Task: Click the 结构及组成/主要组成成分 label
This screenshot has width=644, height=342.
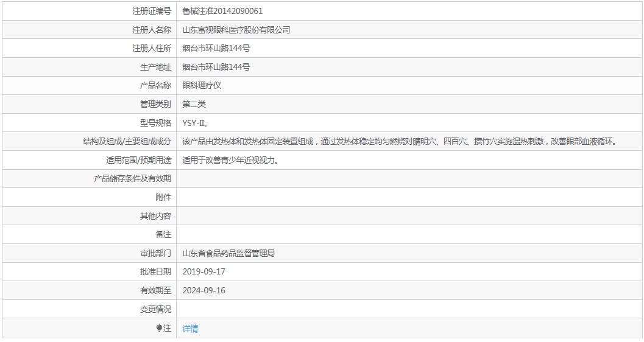Action: pyautogui.click(x=127, y=141)
